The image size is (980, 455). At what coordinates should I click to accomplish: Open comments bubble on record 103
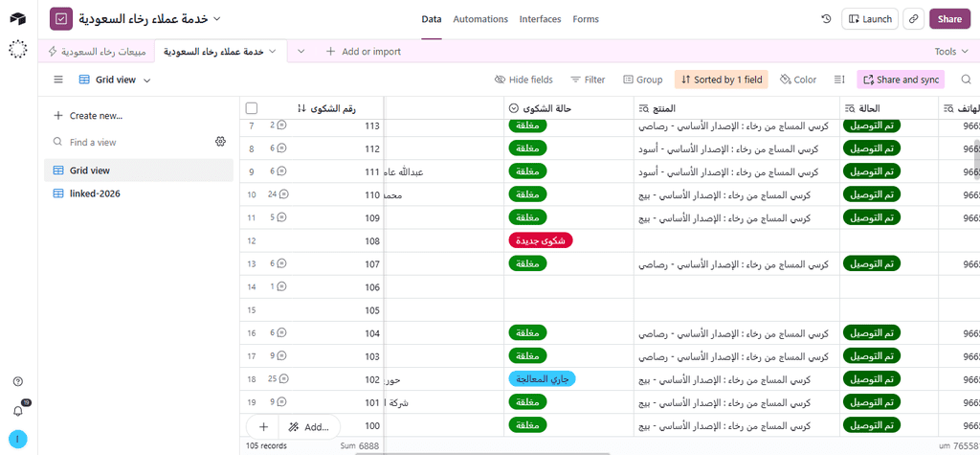(x=282, y=356)
